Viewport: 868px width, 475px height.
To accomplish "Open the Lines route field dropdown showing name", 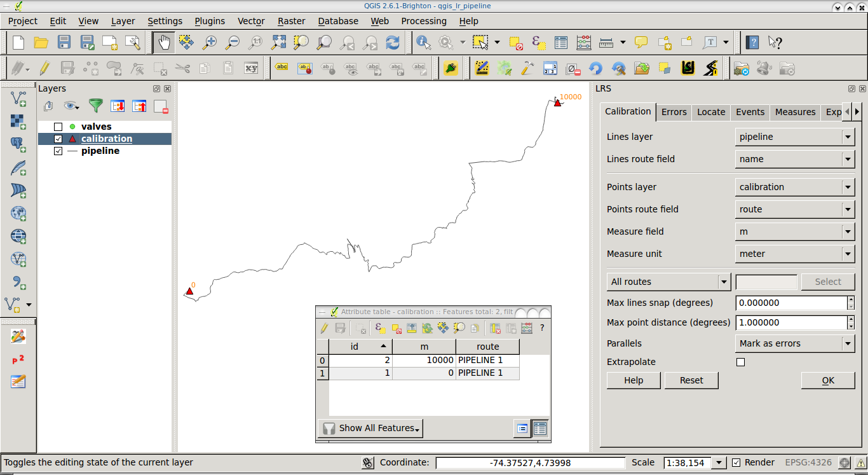I will pyautogui.click(x=794, y=159).
